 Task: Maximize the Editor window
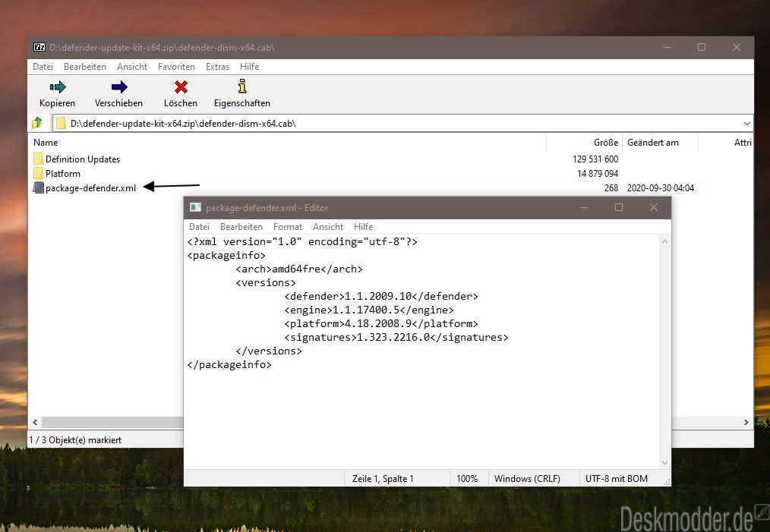point(619,208)
